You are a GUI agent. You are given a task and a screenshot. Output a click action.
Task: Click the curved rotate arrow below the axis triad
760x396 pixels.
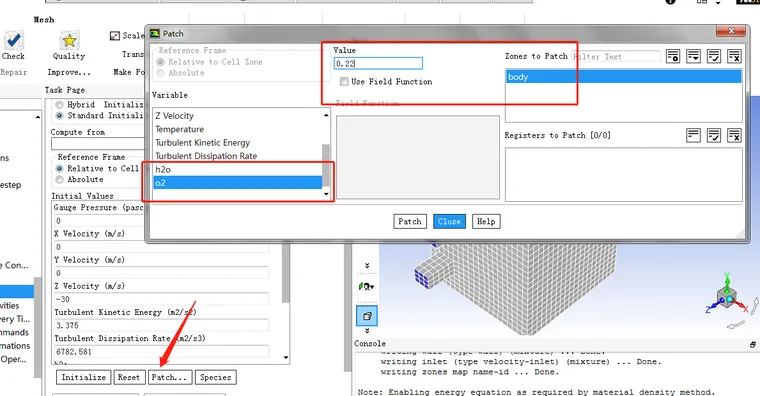(736, 324)
